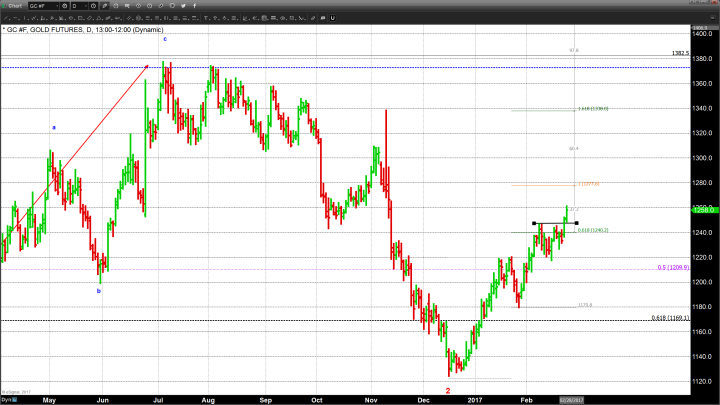The width and height of the screenshot is (720, 405).
Task: Click the 1140.0 label on price axis
Action: (x=703, y=356)
